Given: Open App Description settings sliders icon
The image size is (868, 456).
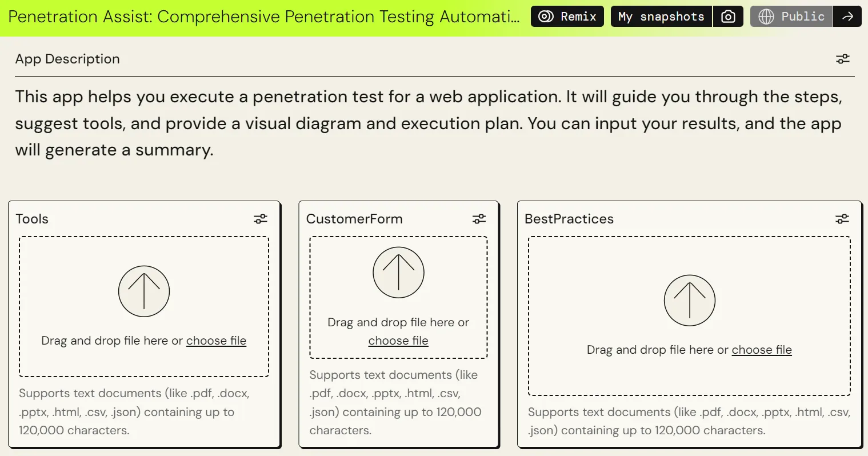Looking at the screenshot, I should tap(842, 59).
